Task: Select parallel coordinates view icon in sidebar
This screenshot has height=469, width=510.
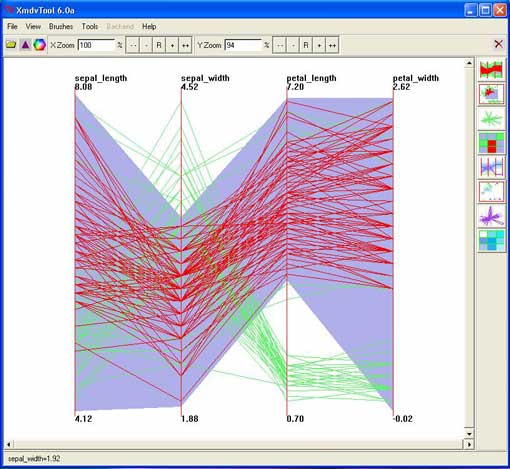Action: point(491,70)
